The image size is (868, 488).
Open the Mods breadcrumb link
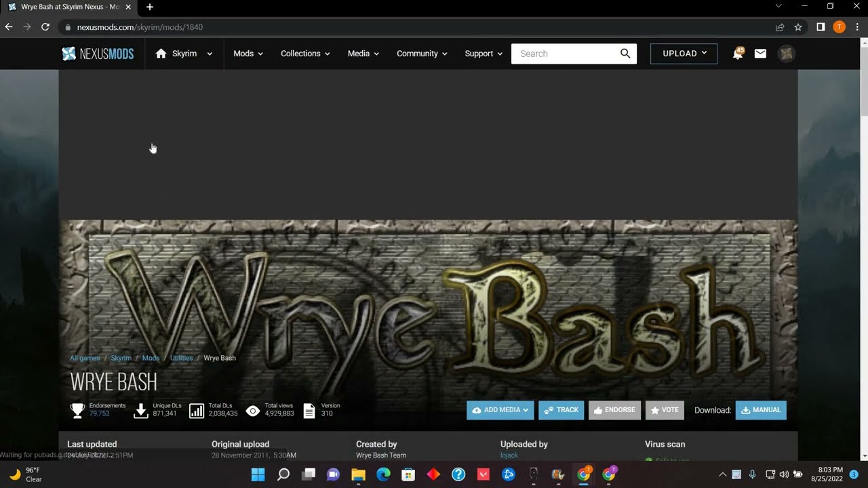[x=151, y=358]
